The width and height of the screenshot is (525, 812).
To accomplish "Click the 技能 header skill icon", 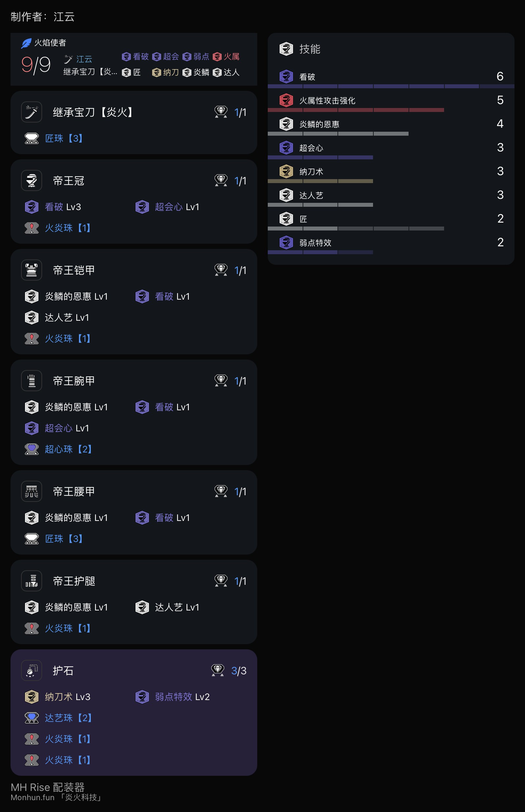I will tap(286, 49).
